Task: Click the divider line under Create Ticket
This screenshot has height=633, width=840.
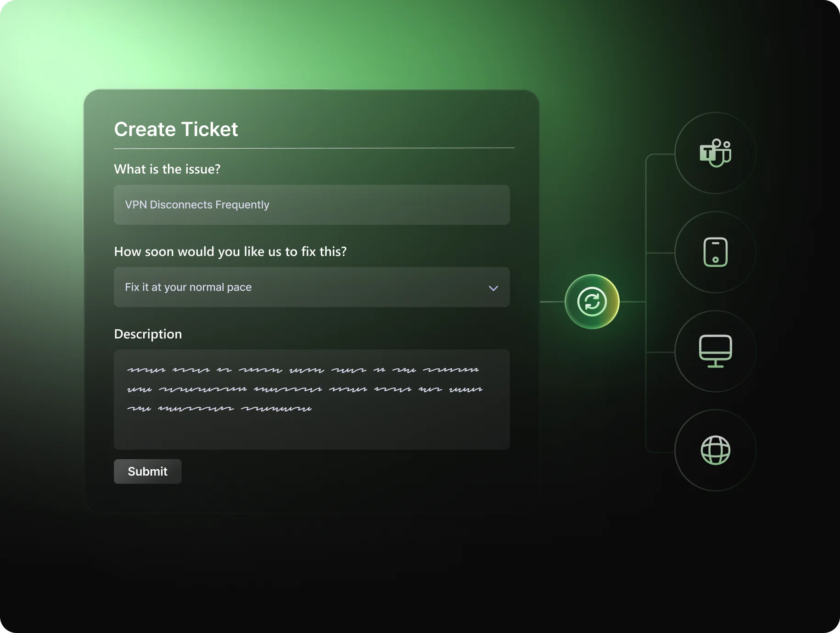Action: pyautogui.click(x=314, y=148)
